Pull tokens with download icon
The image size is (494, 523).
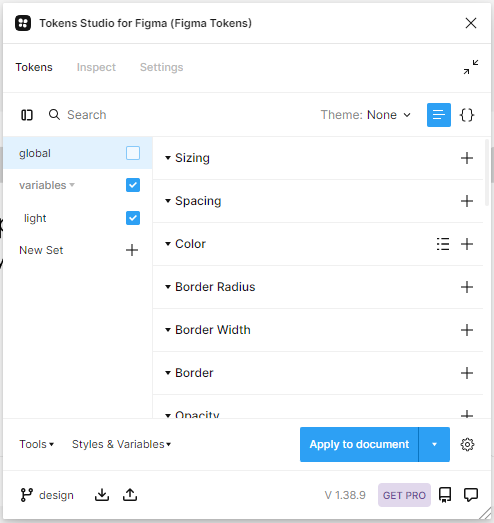(102, 495)
